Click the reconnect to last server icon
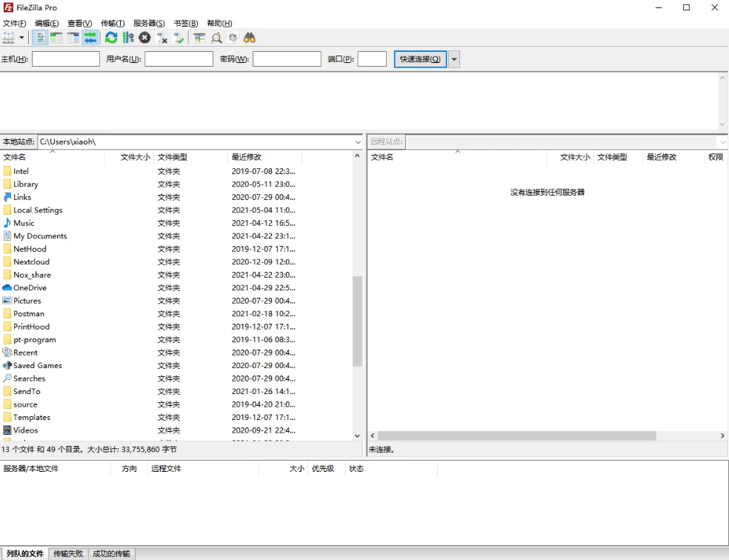 coord(179,38)
